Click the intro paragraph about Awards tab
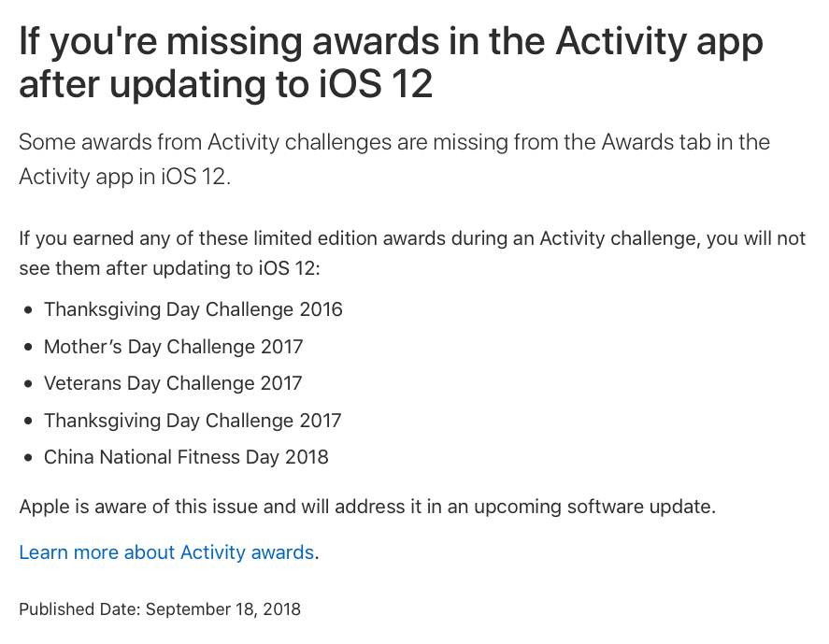 click(x=394, y=159)
